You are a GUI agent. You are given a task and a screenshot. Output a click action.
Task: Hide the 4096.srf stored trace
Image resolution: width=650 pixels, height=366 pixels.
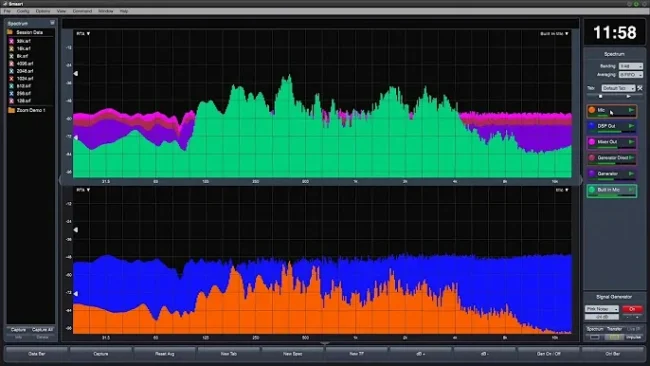(11, 63)
